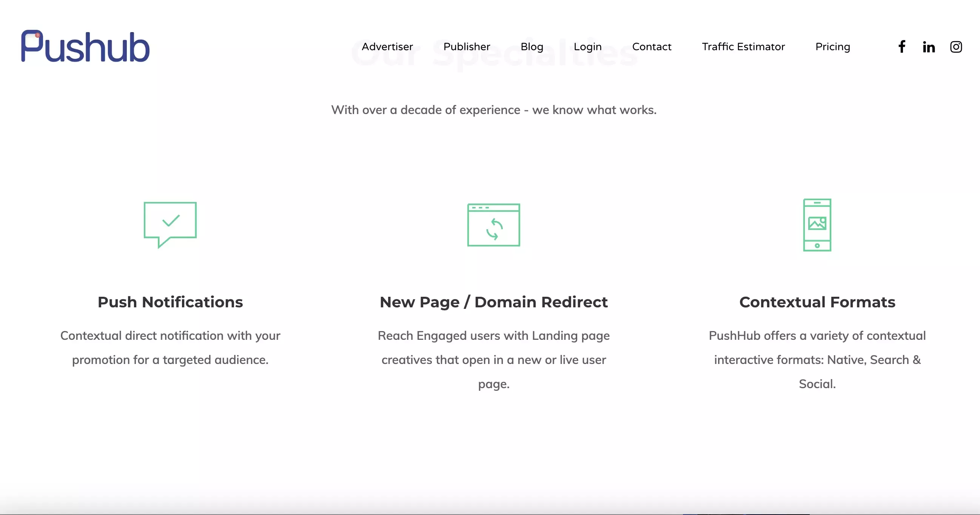The width and height of the screenshot is (980, 515).
Task: View the Pricing page
Action: [832, 46]
